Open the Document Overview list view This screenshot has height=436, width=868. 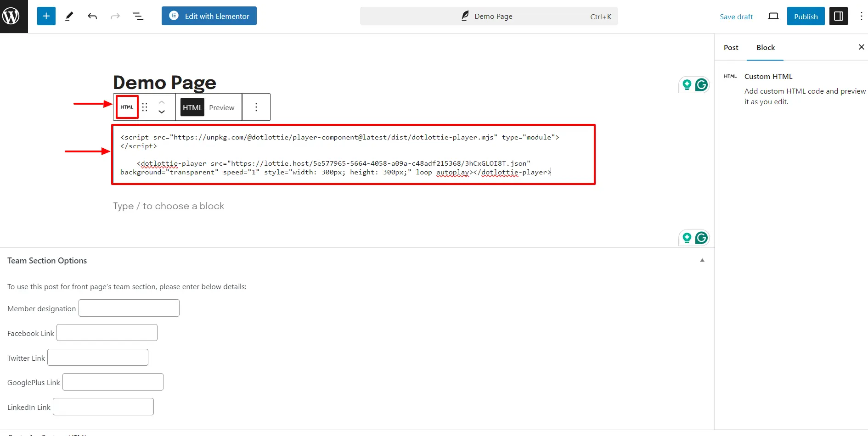(x=138, y=16)
